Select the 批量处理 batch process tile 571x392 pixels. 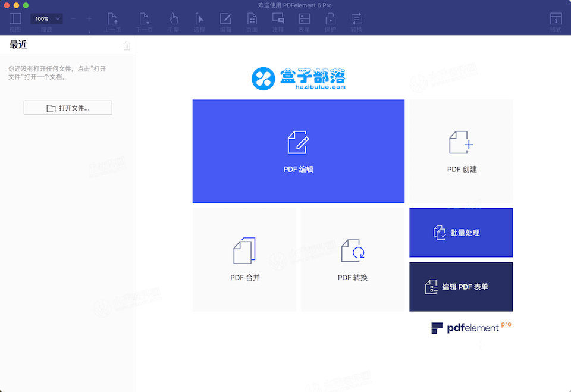pos(461,233)
